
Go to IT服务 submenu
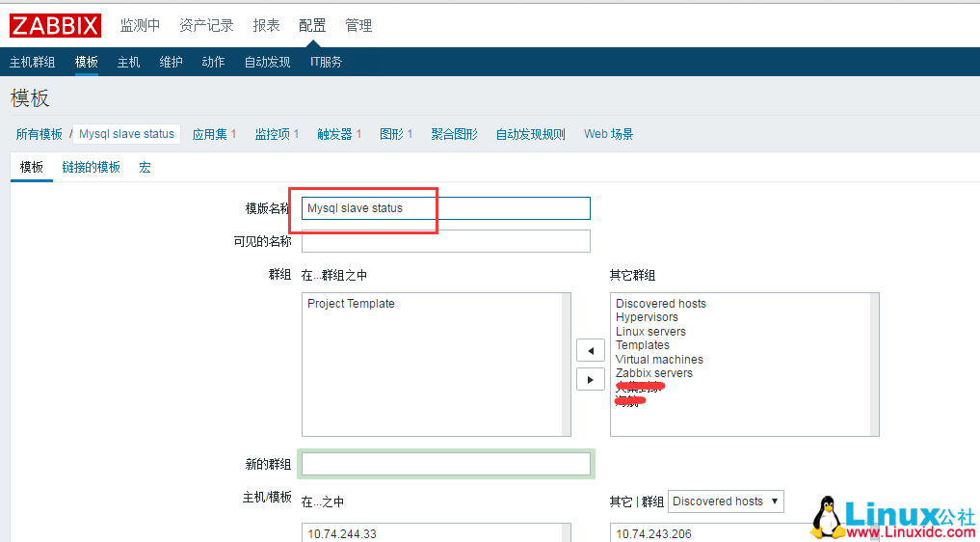tap(327, 62)
